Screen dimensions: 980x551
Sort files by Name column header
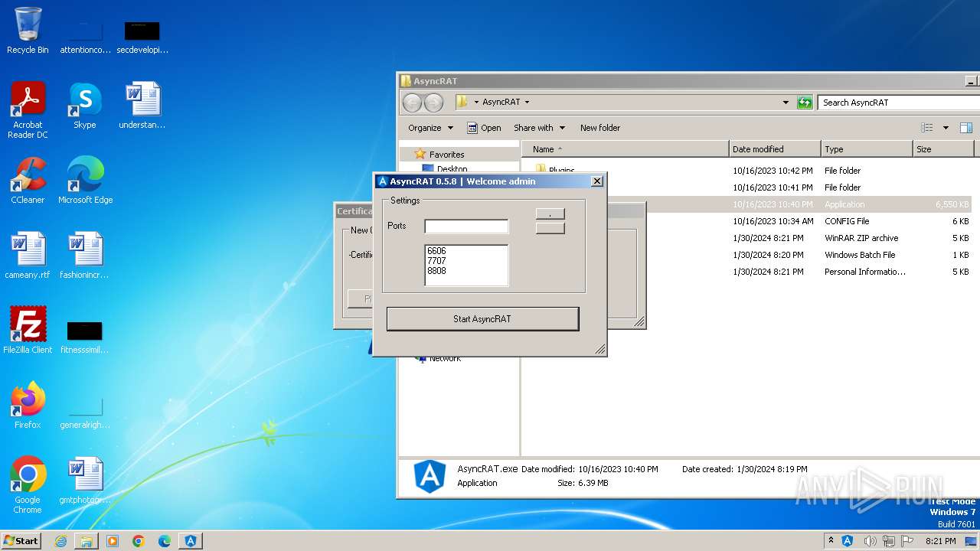click(625, 149)
